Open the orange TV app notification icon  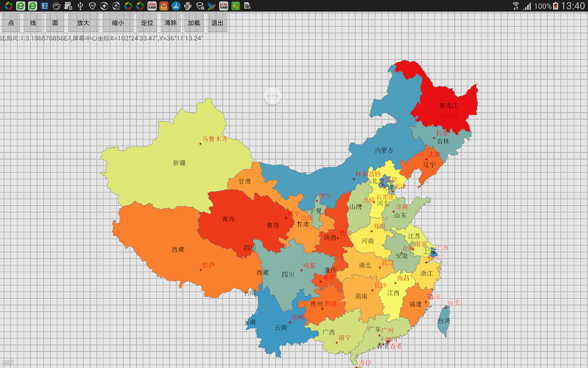[x=164, y=6]
